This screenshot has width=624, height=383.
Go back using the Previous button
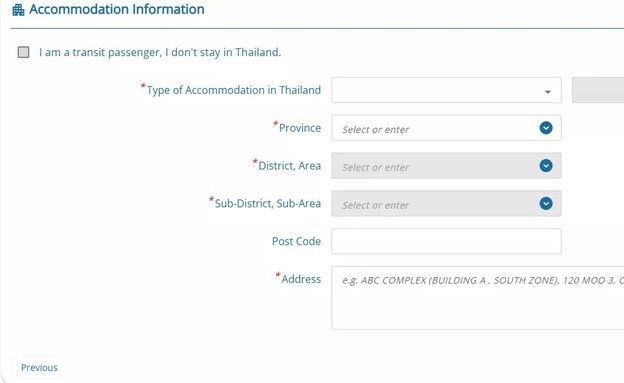click(39, 367)
